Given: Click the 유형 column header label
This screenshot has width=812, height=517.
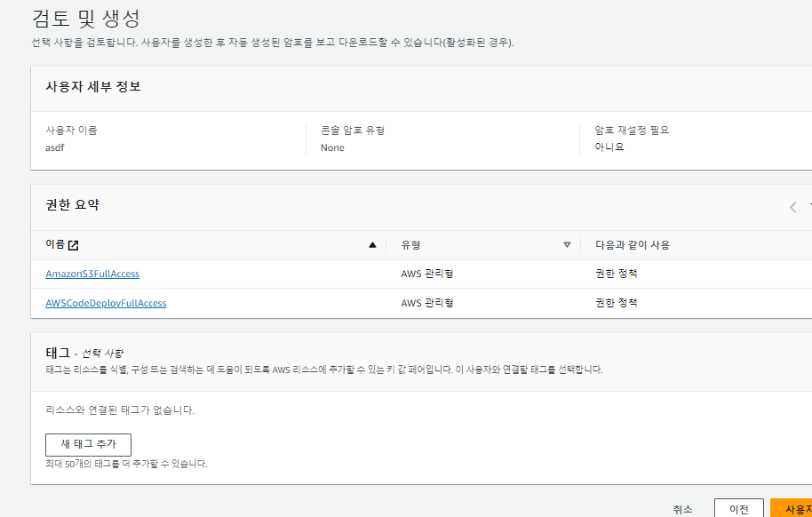Looking at the screenshot, I should 410,245.
